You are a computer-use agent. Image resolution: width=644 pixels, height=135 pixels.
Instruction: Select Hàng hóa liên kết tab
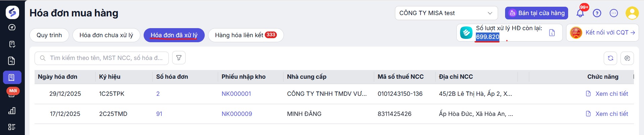coord(246,35)
